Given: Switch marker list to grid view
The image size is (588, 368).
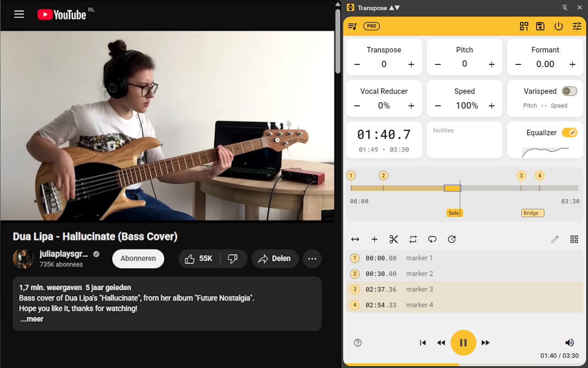Looking at the screenshot, I should click(x=574, y=239).
